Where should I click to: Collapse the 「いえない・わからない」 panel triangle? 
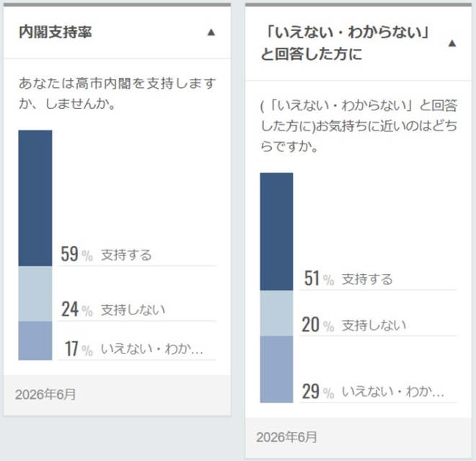tap(452, 43)
